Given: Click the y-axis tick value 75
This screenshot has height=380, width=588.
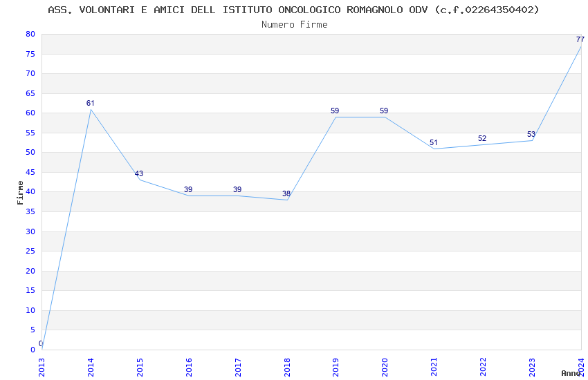Looking at the screenshot, I should [30, 55].
